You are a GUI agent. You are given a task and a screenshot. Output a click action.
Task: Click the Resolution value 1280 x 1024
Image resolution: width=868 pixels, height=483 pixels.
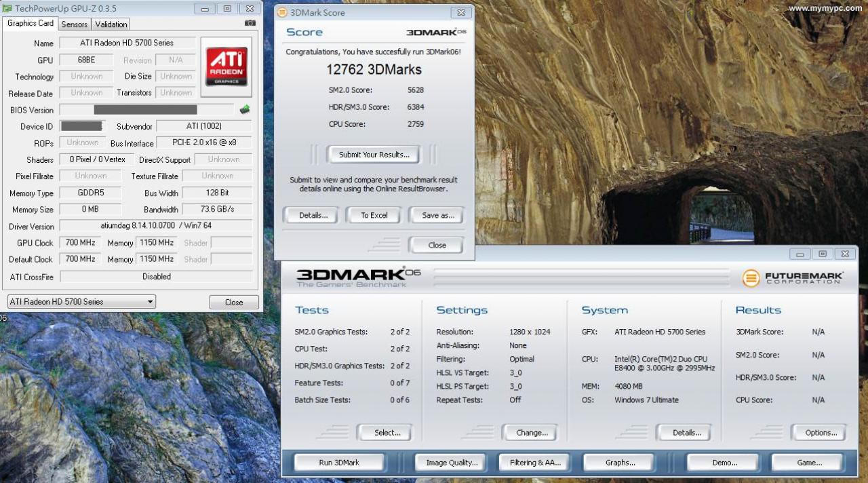tap(530, 332)
